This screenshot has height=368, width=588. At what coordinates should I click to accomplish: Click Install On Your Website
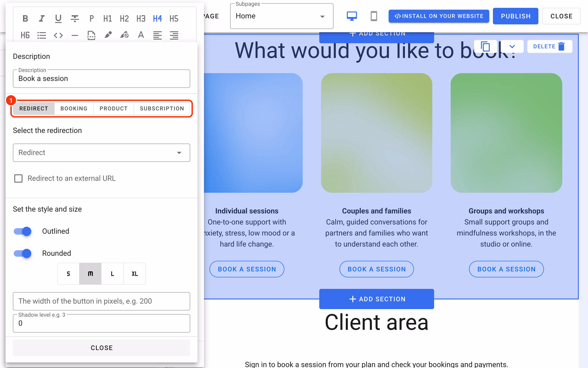438,16
